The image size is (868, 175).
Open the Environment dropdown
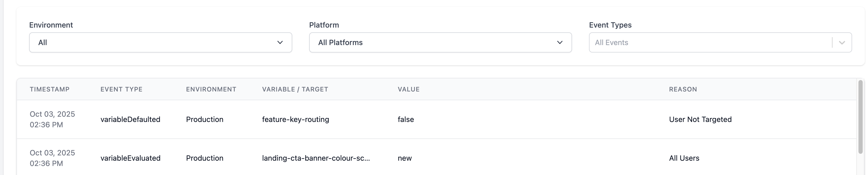coord(160,42)
